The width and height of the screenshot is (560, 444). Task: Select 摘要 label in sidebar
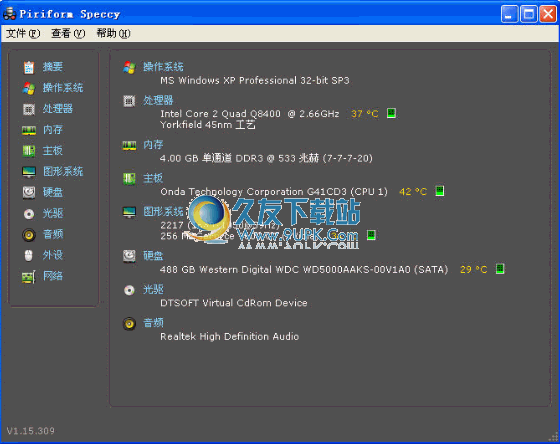click(53, 67)
